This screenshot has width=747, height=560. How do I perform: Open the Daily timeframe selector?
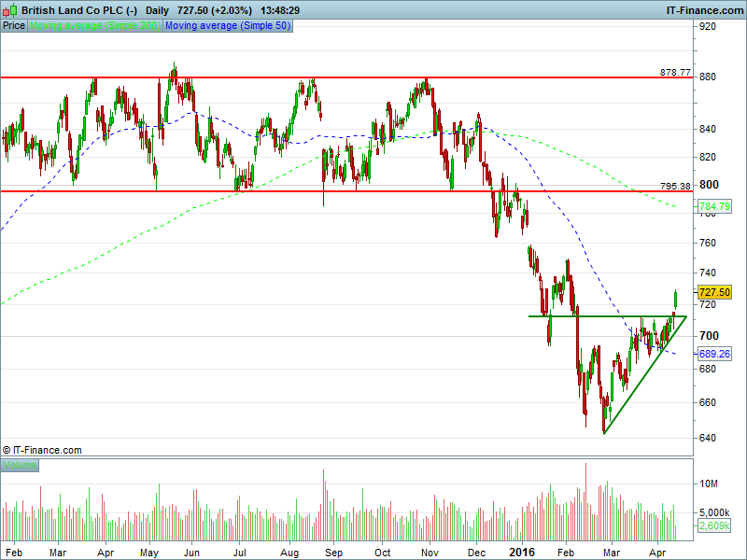[157, 9]
